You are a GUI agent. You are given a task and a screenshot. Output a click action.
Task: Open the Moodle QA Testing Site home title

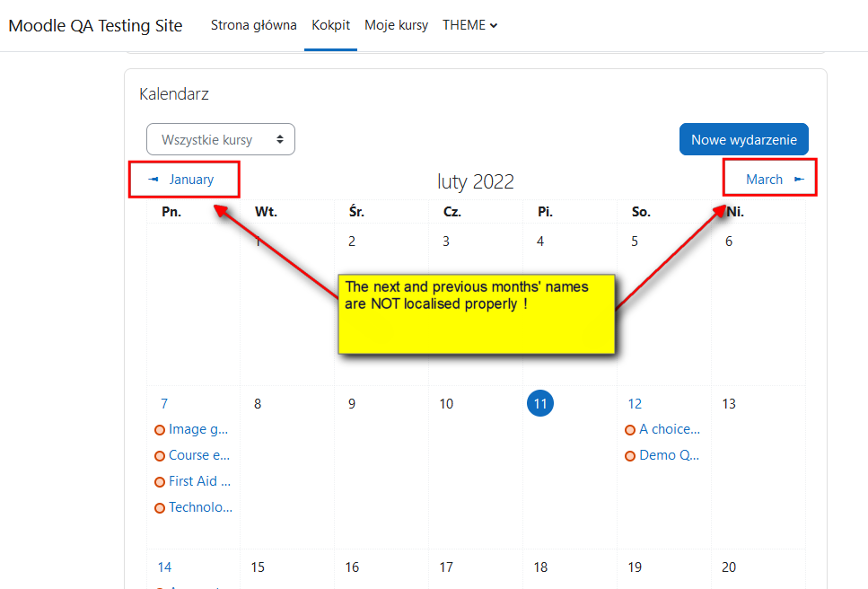pyautogui.click(x=95, y=25)
